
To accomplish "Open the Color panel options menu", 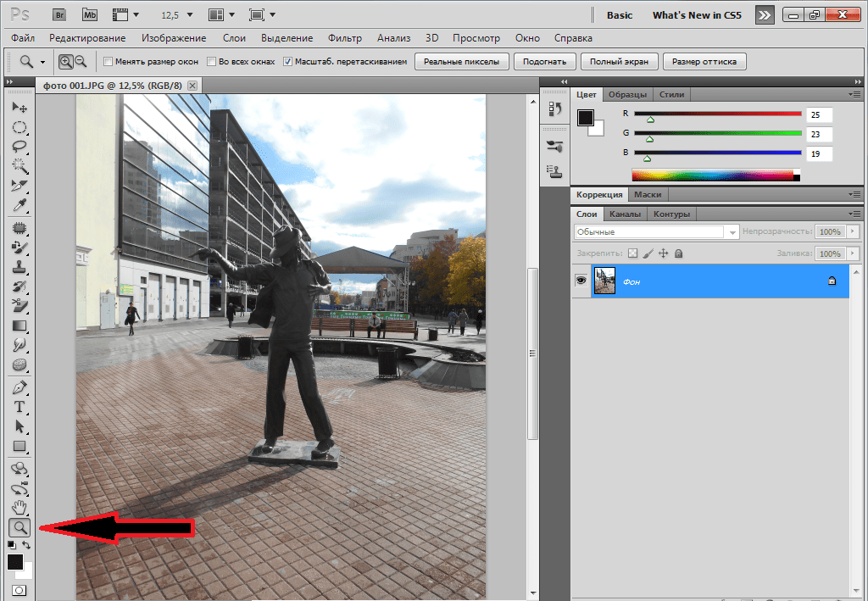I will pos(854,94).
